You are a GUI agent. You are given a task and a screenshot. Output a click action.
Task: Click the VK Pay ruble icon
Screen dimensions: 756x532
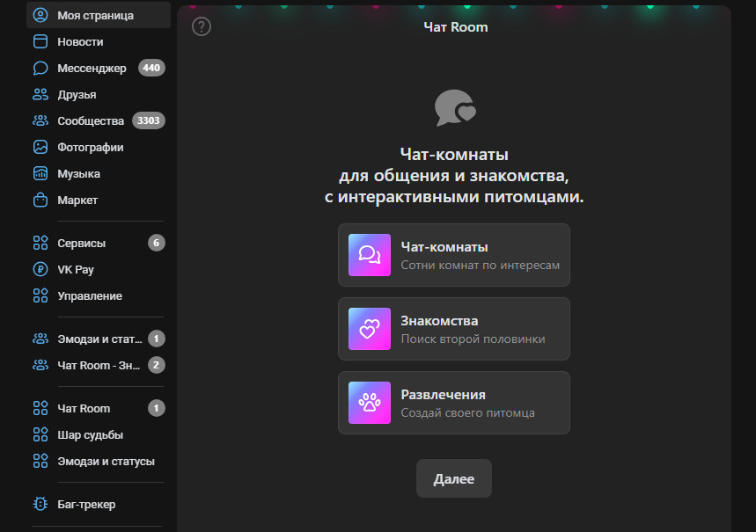[40, 269]
